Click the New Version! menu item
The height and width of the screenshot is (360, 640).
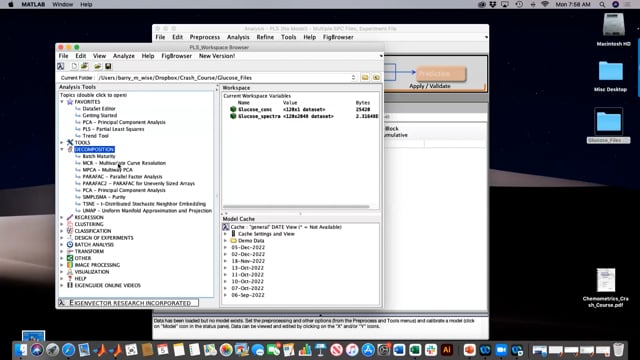217,56
